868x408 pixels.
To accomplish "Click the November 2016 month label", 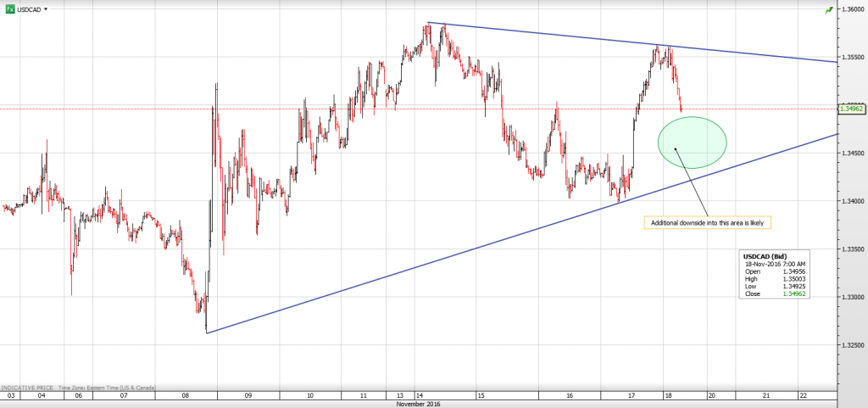I will tap(419, 404).
